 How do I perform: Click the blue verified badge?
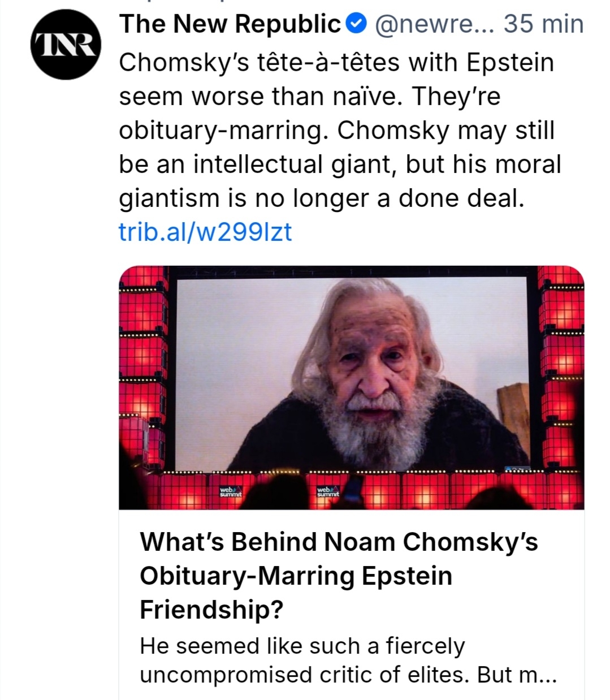tap(355, 24)
